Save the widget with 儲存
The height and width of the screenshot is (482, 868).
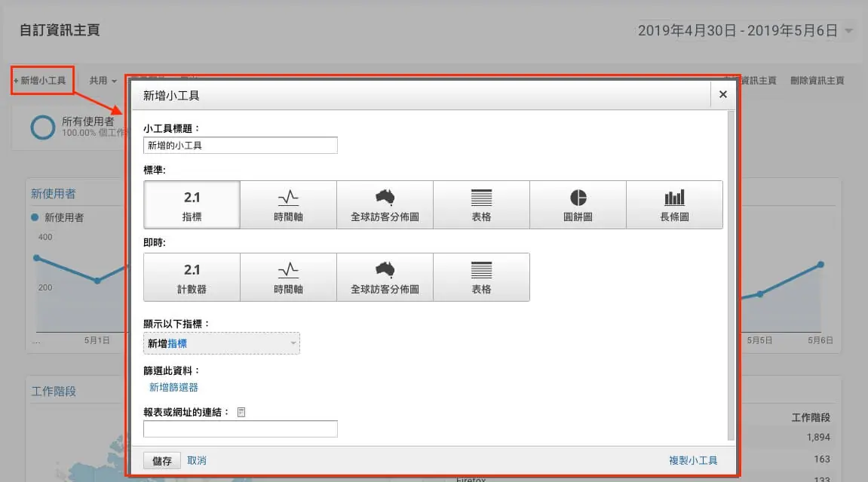pos(161,460)
